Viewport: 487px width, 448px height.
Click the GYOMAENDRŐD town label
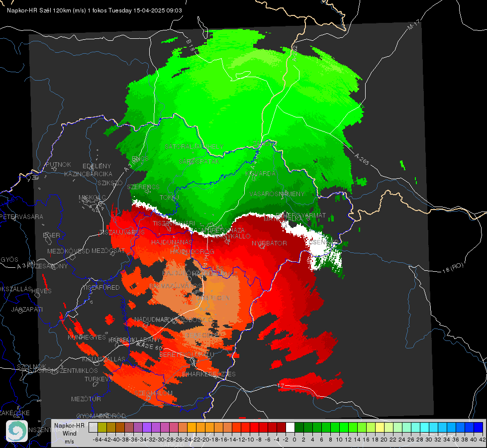tap(101, 416)
